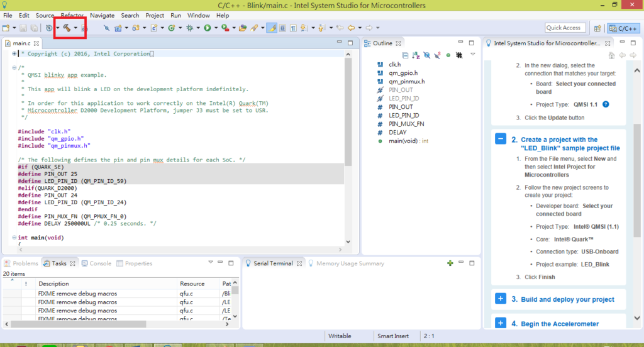
Task: Click the New file toolbar icon
Action: coord(6,28)
